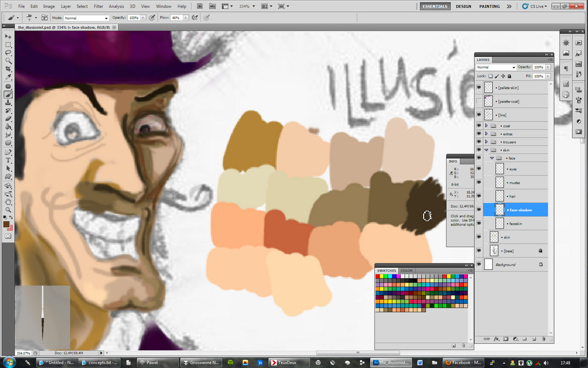Collapse the face layer group
This screenshot has width=588, height=368.
[492, 158]
